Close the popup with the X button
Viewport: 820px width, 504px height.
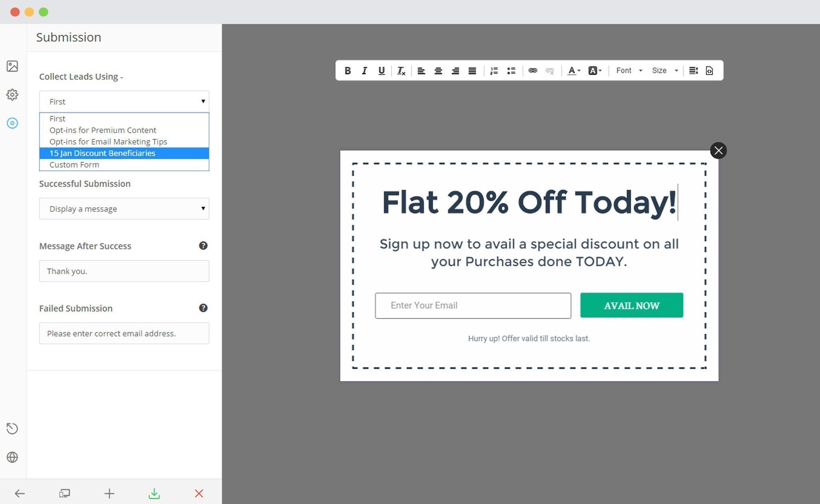click(x=718, y=151)
